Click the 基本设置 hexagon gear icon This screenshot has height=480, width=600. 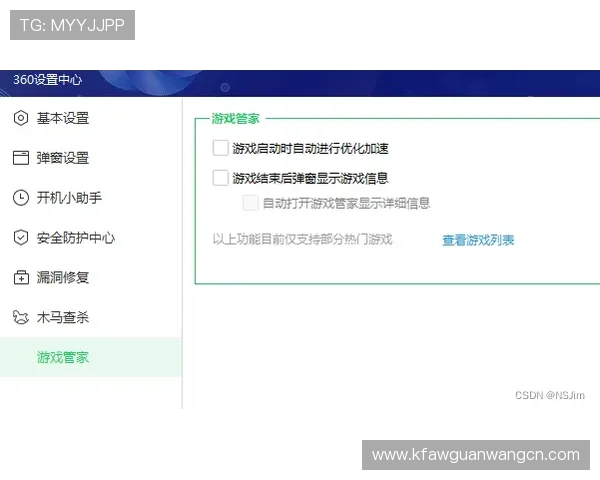point(21,118)
